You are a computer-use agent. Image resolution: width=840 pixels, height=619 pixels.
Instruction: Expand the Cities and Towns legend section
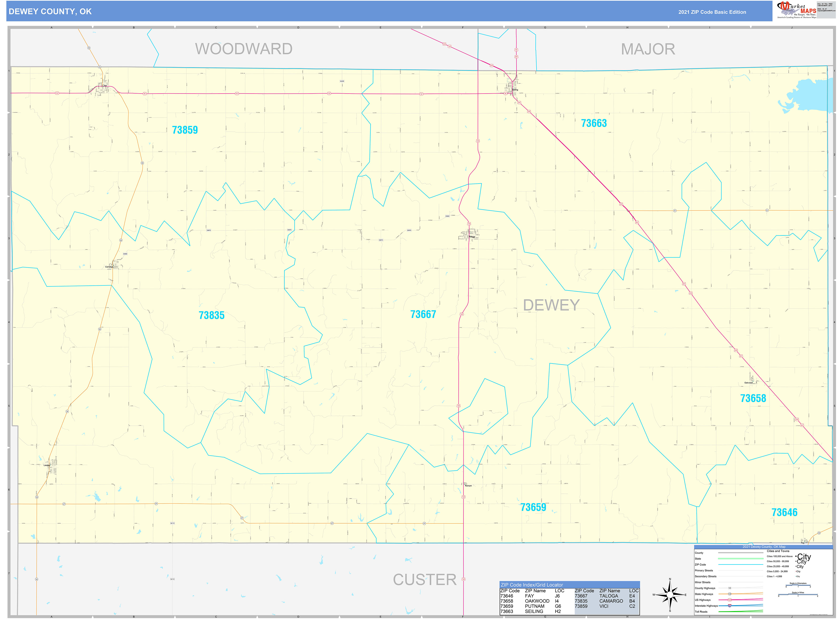[779, 551]
